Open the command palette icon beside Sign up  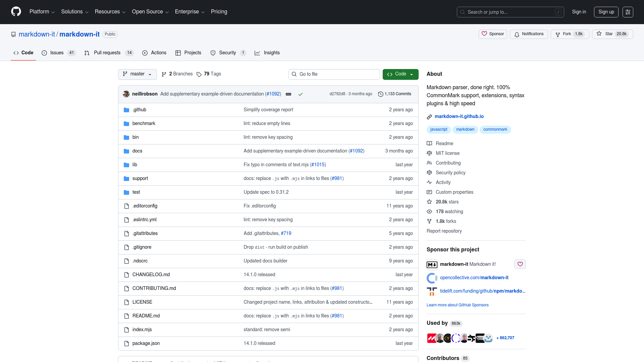(628, 12)
